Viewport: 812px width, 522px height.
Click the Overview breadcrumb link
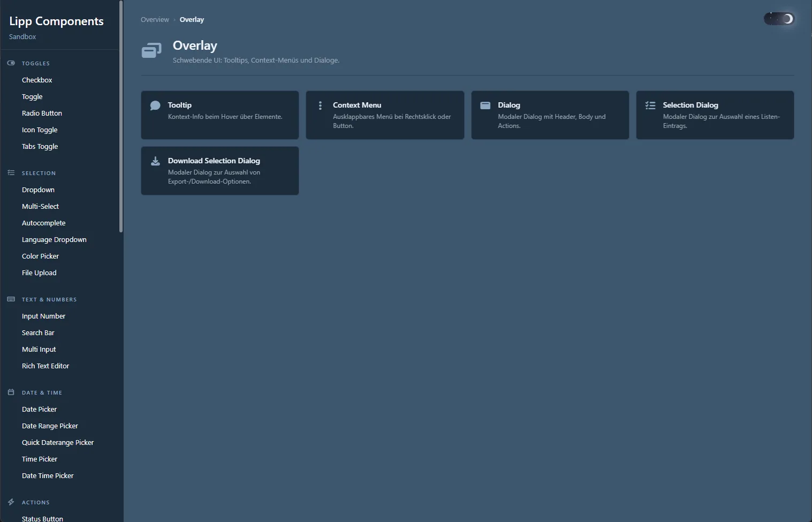(155, 19)
